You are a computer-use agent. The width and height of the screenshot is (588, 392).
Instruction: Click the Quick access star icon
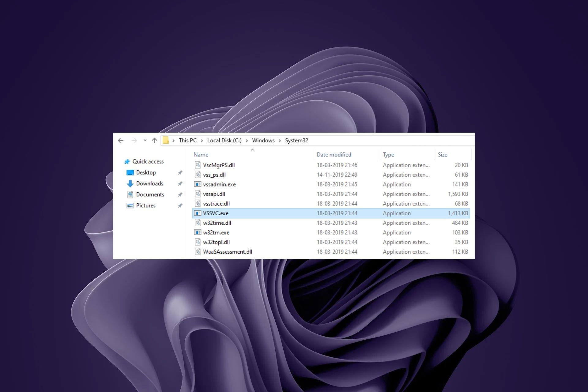pos(127,161)
